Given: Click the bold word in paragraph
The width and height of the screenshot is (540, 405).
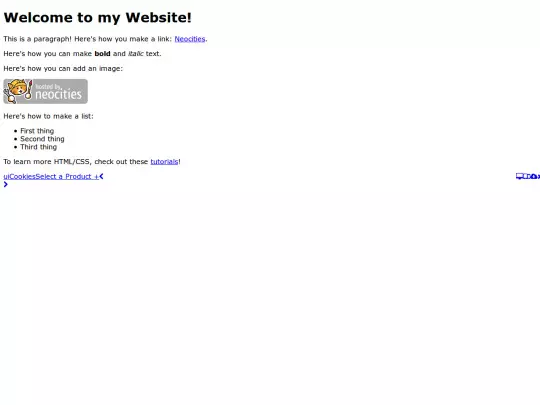Looking at the screenshot, I should pyautogui.click(x=102, y=54).
